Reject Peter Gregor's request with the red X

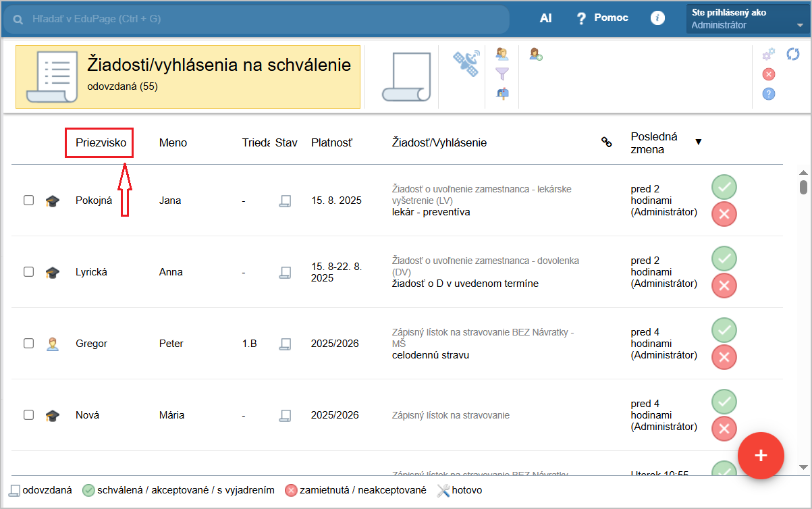click(724, 357)
